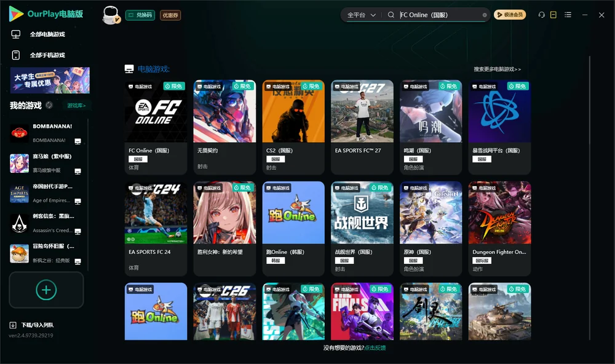The image size is (615, 364).
Task: Open the EA SPORTS FC 24 card
Action: (x=156, y=229)
